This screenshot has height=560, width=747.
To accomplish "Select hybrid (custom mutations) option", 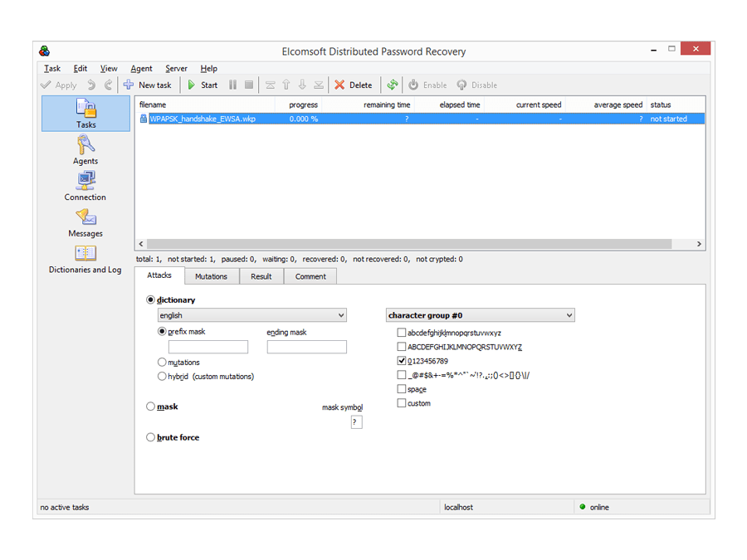I will [162, 376].
